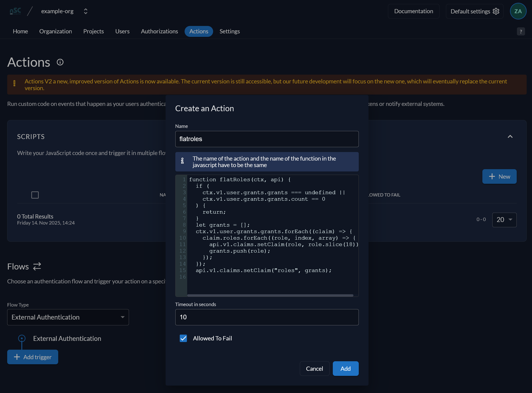
Task: Click the Timeout in seconds field
Action: [x=267, y=317]
